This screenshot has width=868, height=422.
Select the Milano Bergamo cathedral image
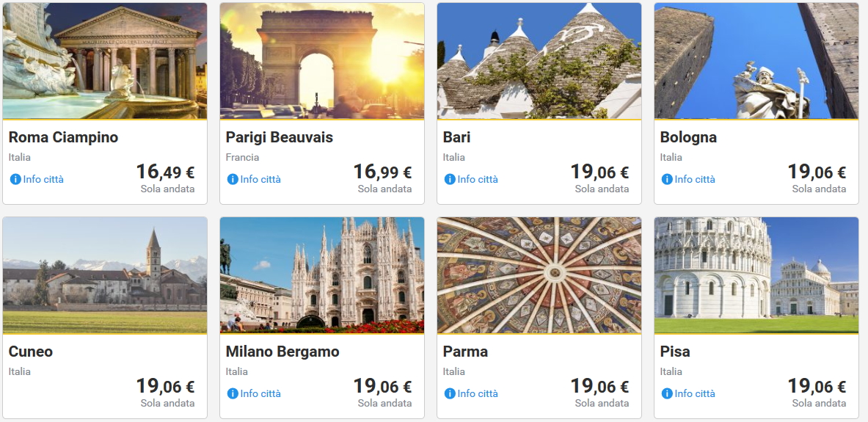tap(322, 275)
